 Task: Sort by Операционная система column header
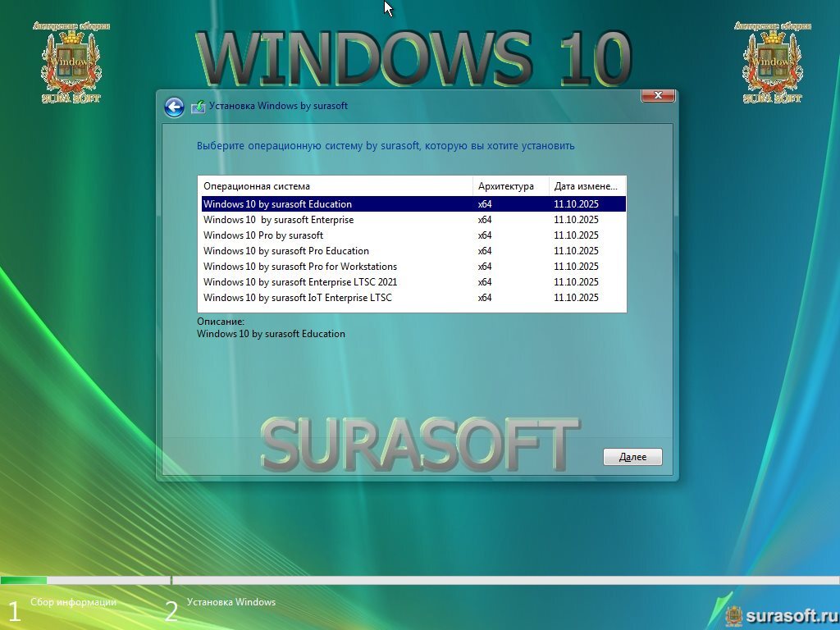point(336,186)
